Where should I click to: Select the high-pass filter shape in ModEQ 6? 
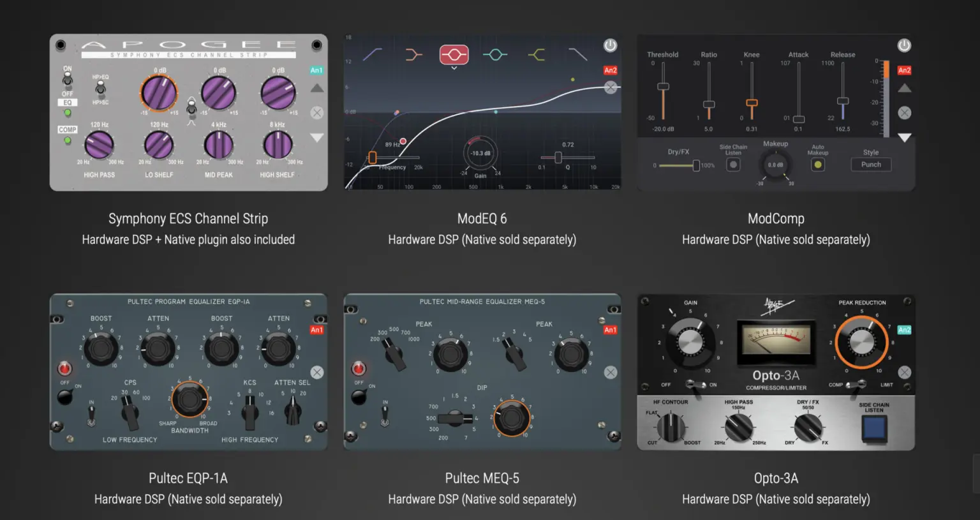(x=373, y=55)
